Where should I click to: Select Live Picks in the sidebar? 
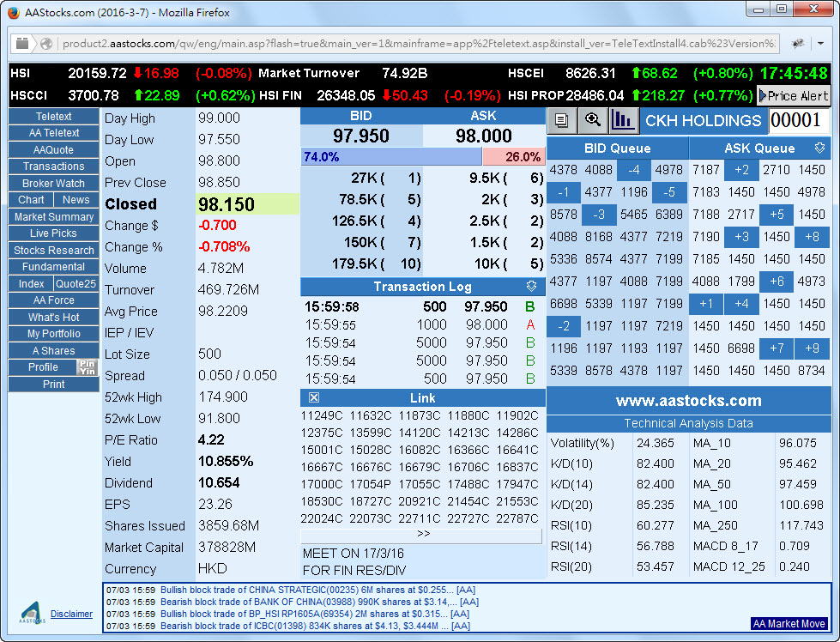click(53, 233)
